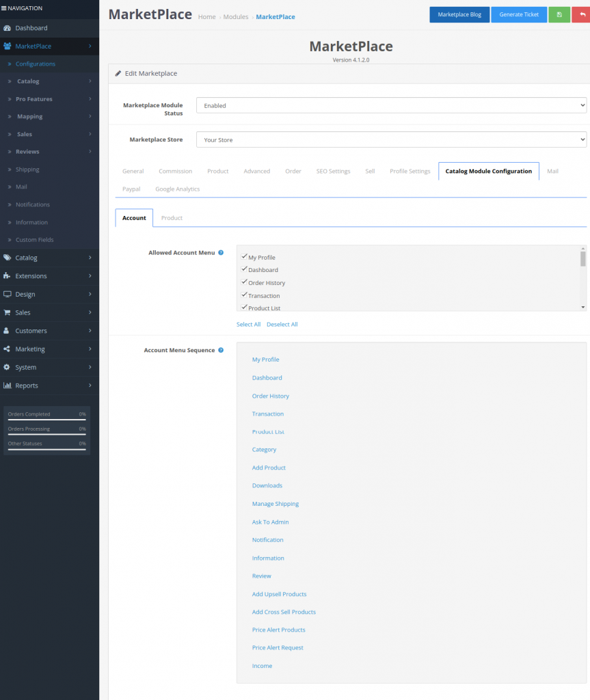Select Income item in menu sequence
The height and width of the screenshot is (700, 590).
(x=262, y=666)
